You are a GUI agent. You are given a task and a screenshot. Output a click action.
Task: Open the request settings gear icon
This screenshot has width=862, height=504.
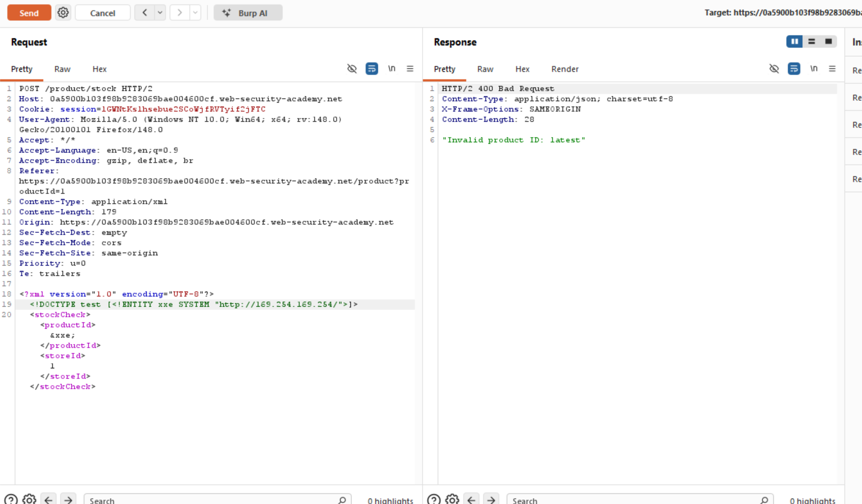pos(63,13)
